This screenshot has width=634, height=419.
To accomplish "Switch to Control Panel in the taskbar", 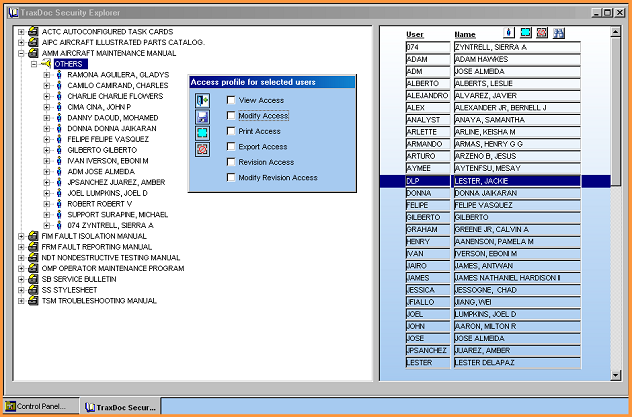I will 39,408.
